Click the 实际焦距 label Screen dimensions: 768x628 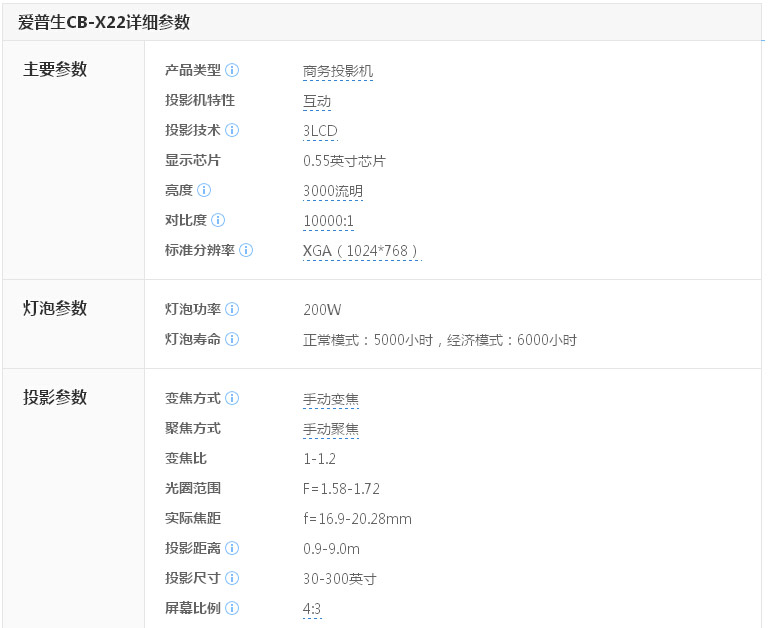(x=193, y=518)
